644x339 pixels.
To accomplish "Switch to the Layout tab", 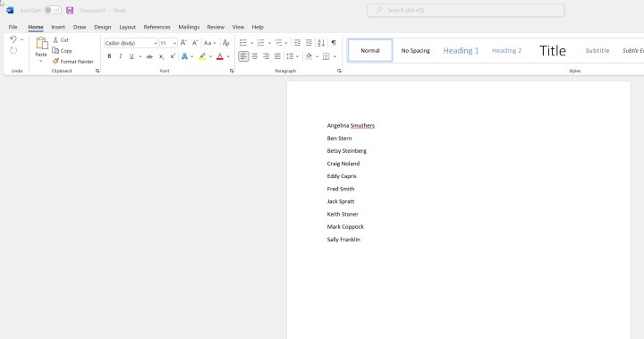I will point(127,27).
